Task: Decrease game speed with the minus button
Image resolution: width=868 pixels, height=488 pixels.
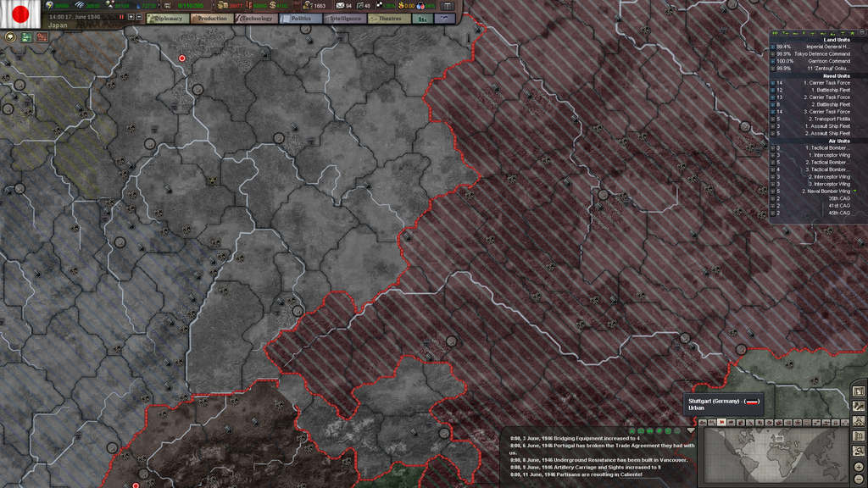Action: 139,17
